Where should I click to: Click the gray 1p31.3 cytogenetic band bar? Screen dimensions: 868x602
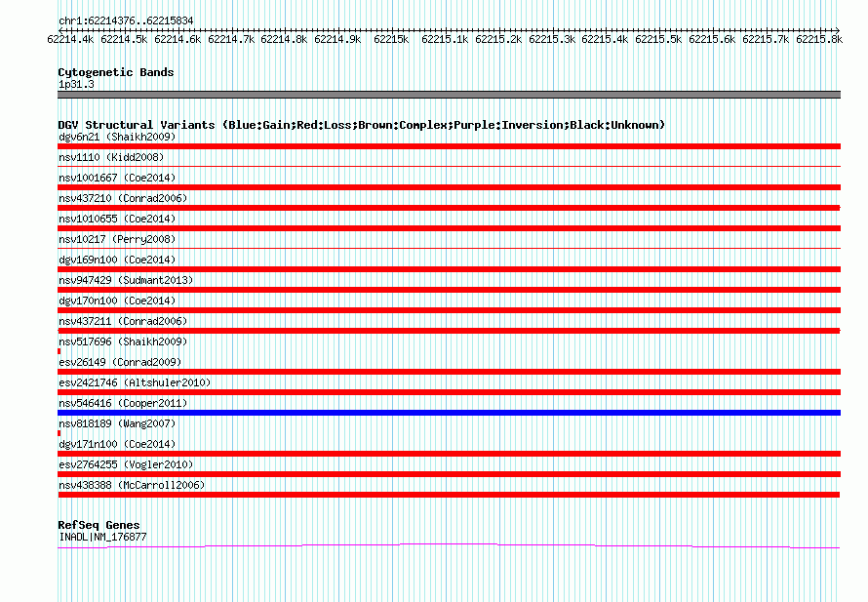[449, 95]
